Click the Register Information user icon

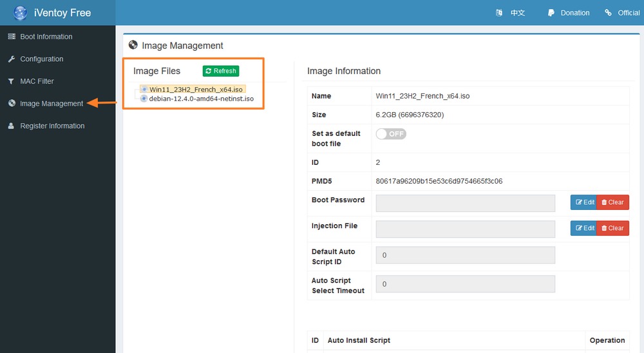pos(11,126)
